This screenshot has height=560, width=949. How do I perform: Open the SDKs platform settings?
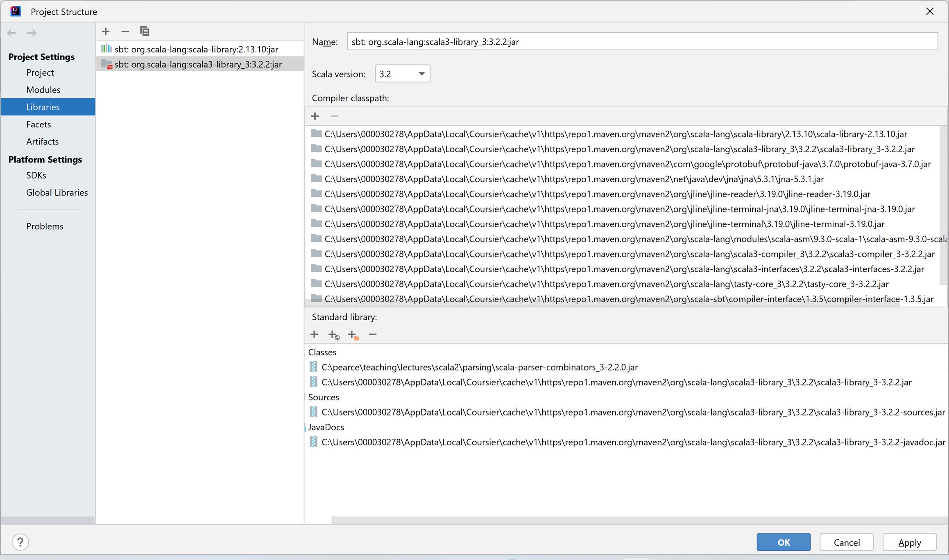point(36,175)
